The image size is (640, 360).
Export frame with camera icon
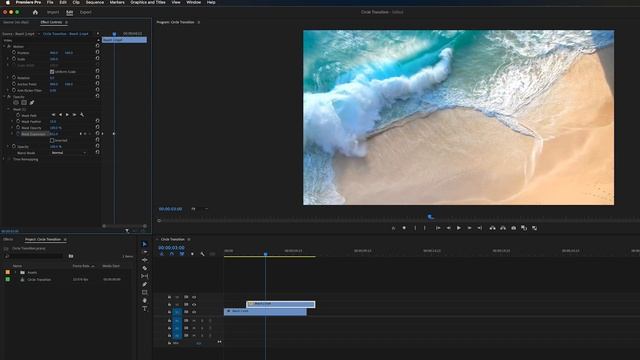tap(513, 228)
